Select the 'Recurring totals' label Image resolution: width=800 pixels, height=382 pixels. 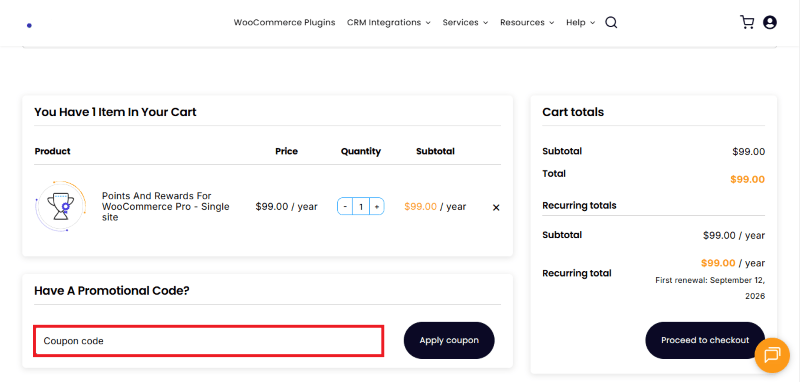pyautogui.click(x=579, y=206)
